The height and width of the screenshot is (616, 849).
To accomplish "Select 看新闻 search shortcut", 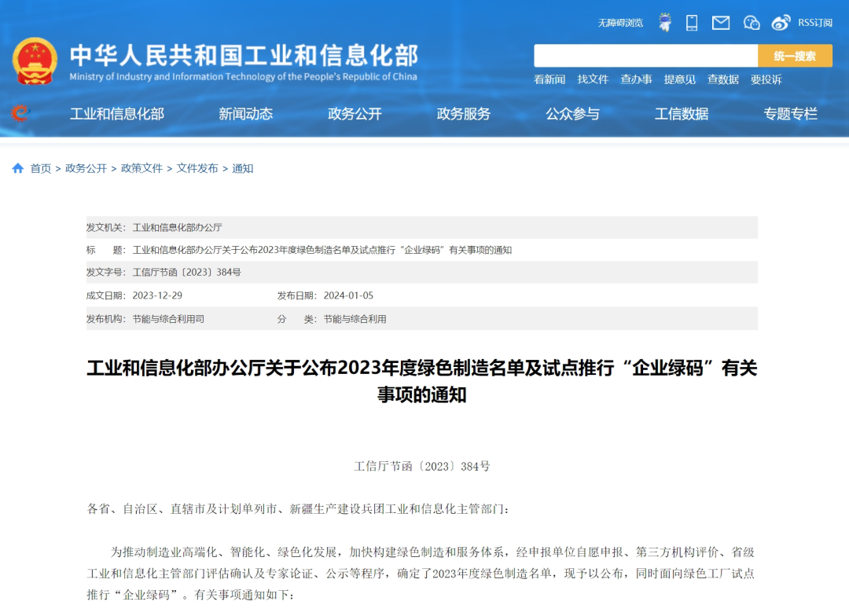I will point(549,79).
